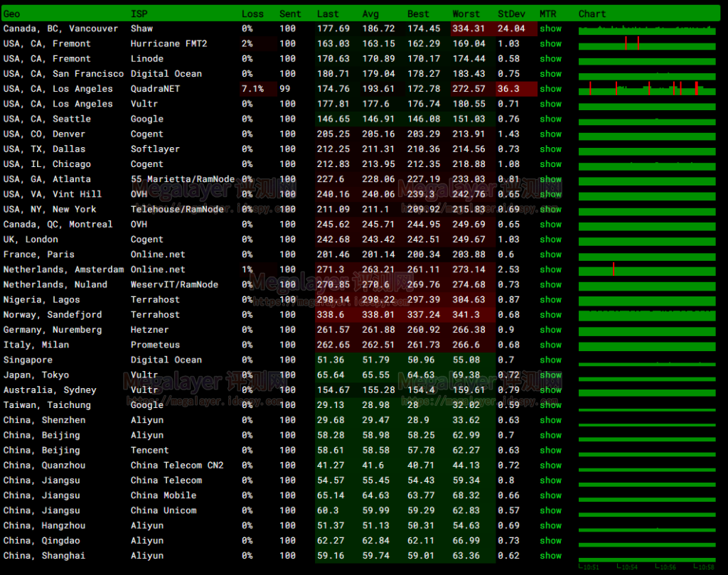The width and height of the screenshot is (728, 575).
Task: Open show link for UK London Cogent
Action: tap(551, 240)
